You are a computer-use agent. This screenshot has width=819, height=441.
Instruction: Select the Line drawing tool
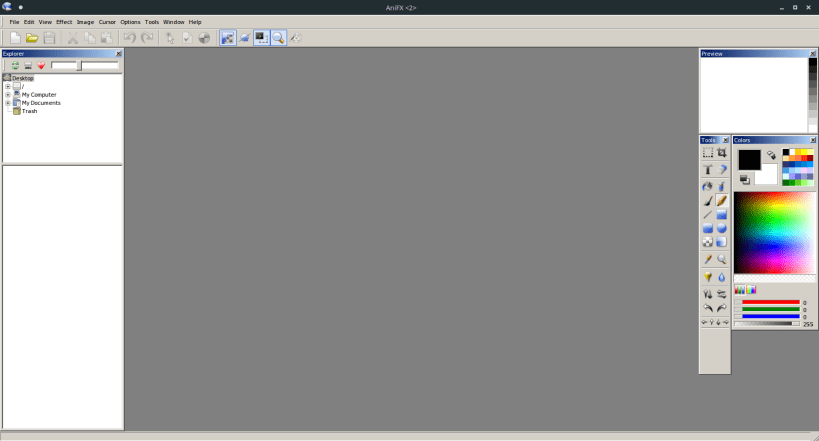coord(707,215)
